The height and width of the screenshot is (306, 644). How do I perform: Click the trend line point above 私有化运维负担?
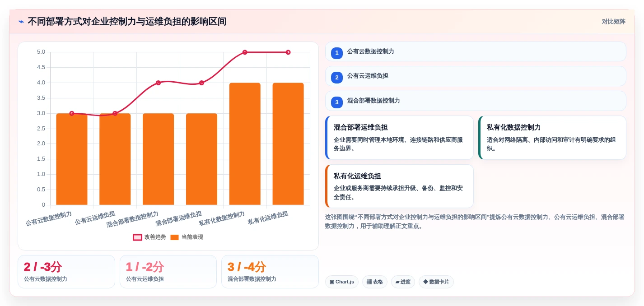coord(288,52)
